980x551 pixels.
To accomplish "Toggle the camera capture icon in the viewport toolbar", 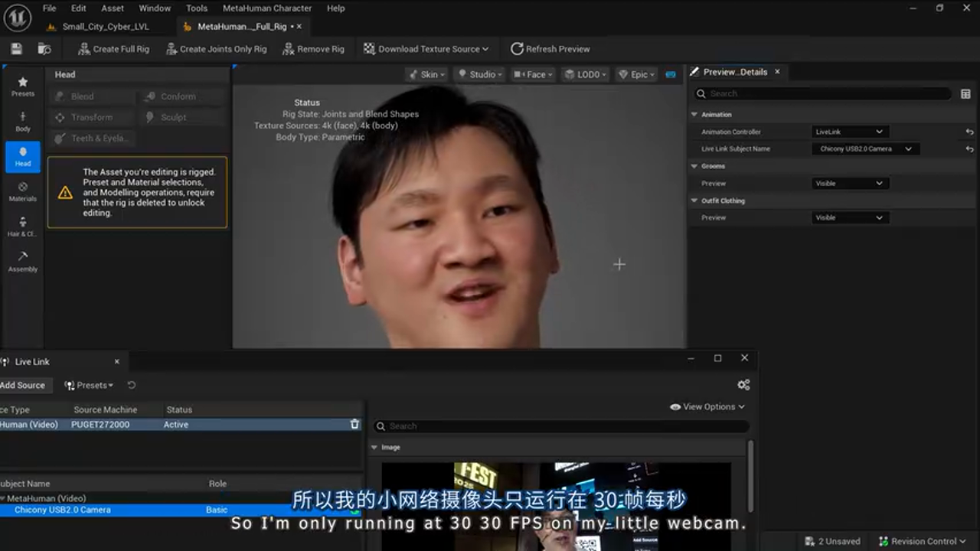I will coord(670,74).
